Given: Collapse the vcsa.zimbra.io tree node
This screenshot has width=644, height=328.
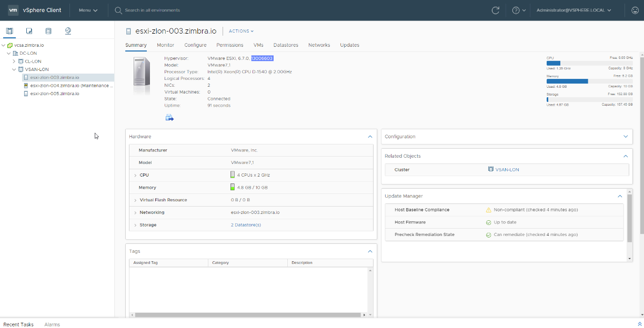Looking at the screenshot, I should tap(3, 45).
